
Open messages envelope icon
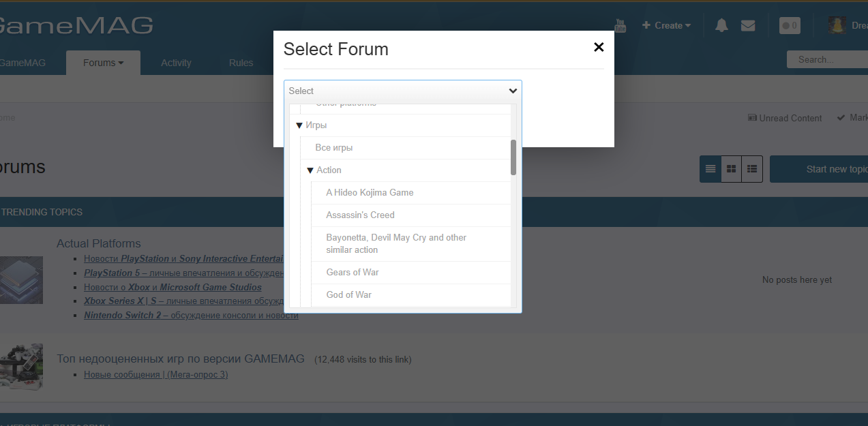pos(748,25)
